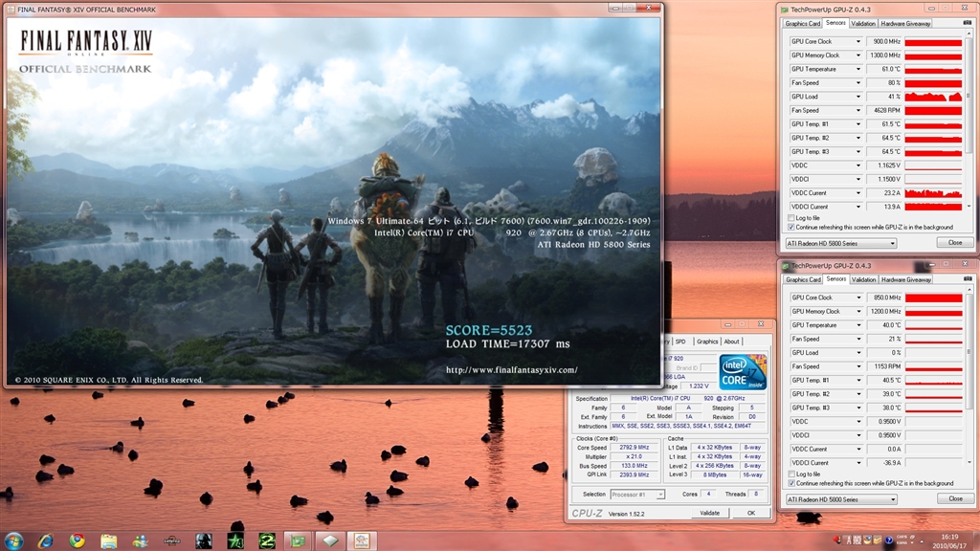The height and width of the screenshot is (551, 980).
Task: Open the soldier-portrait game icon on taskbar
Action: pos(203,540)
